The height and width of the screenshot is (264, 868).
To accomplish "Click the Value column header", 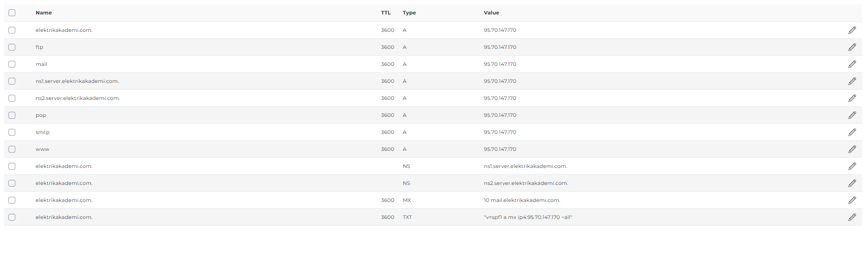I will [x=491, y=13].
